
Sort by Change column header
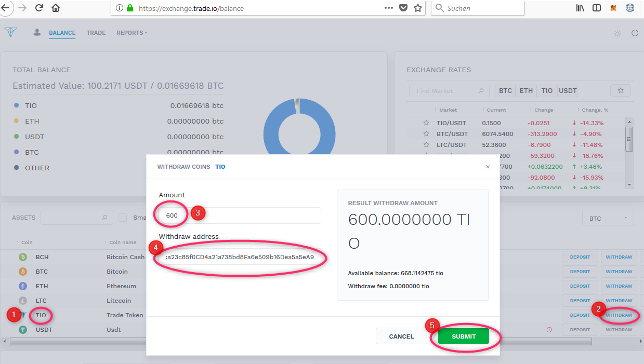tap(543, 110)
